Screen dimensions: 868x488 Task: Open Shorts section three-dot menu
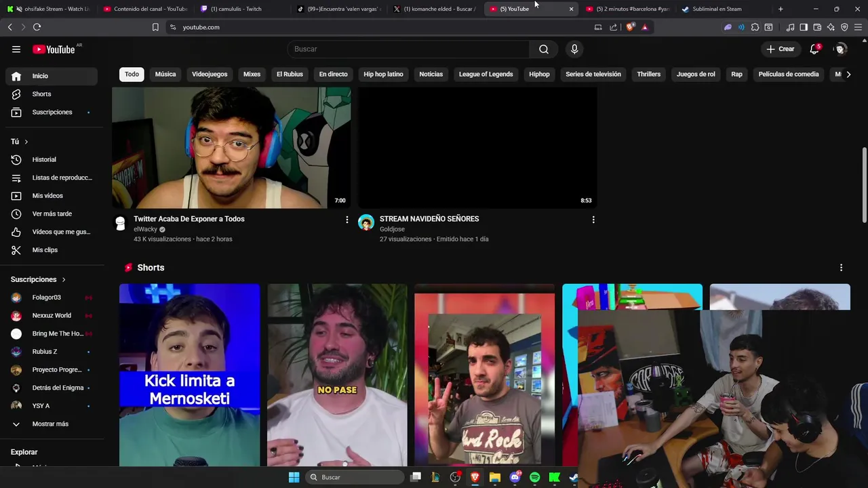841,268
